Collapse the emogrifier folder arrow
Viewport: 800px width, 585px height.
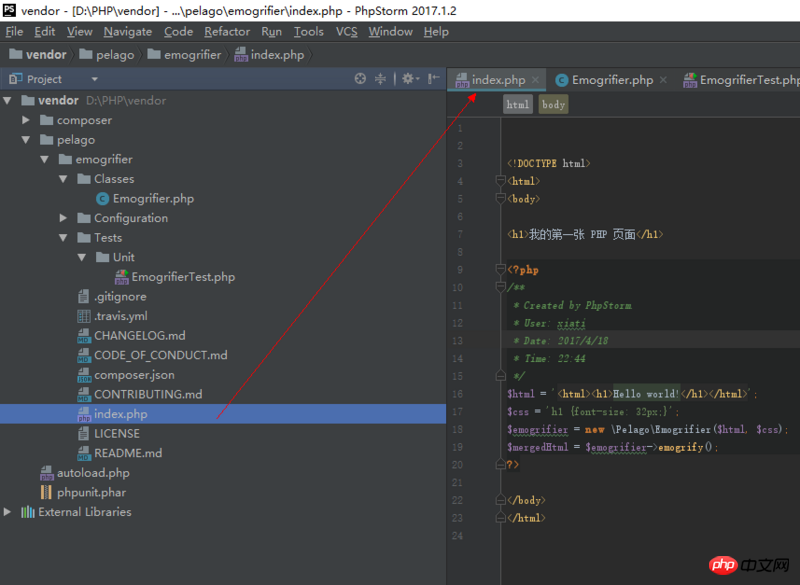coord(45,160)
